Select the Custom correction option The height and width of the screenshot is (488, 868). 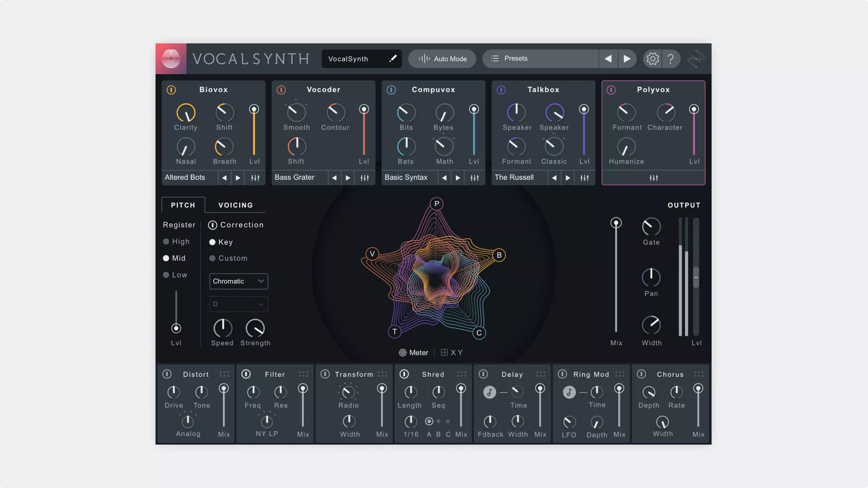(x=228, y=258)
